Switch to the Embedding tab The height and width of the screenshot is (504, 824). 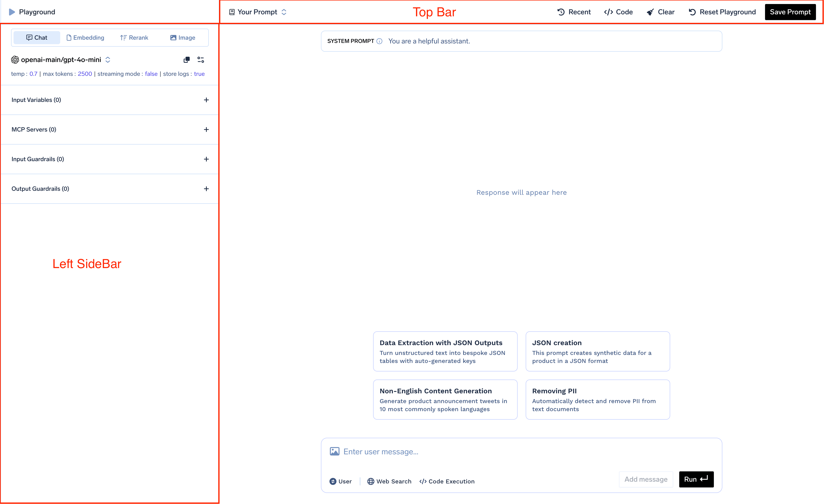click(85, 38)
